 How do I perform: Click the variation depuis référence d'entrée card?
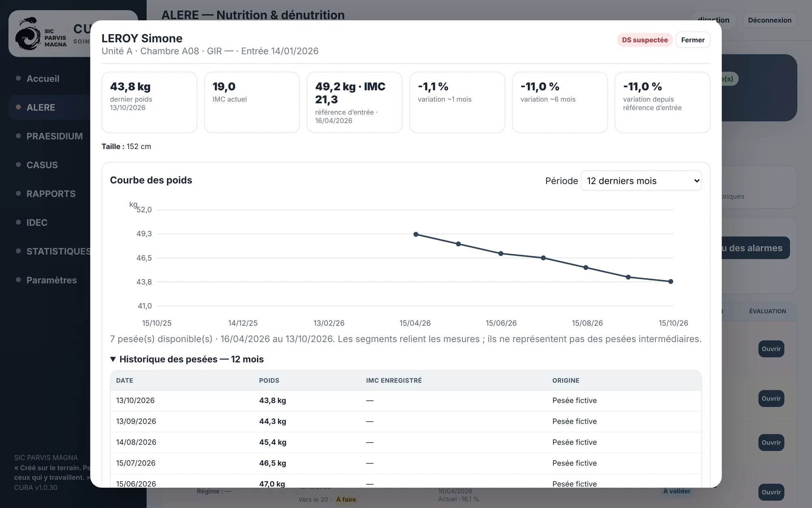(x=662, y=102)
